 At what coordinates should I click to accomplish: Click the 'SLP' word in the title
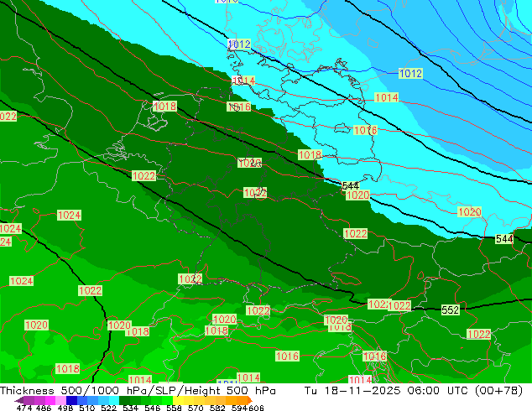[x=164, y=391]
